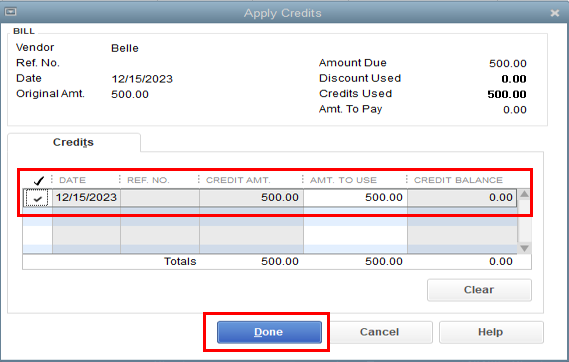
Task: Click the AMT. TO USE column header
Action: pyautogui.click(x=343, y=180)
